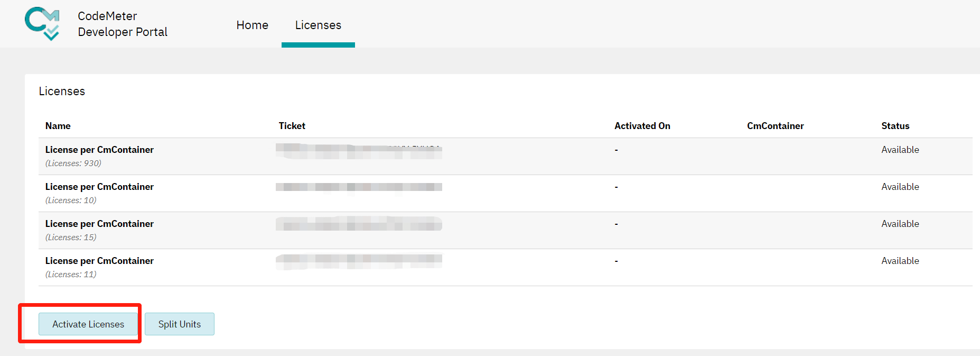Click the ticket of the 930-license row
Image resolution: width=980 pixels, height=356 pixels.
coord(359,151)
